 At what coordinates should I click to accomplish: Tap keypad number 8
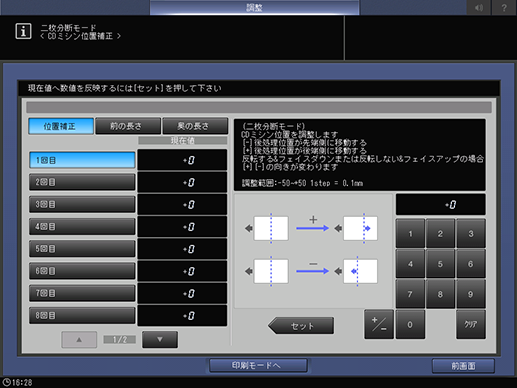(x=440, y=294)
